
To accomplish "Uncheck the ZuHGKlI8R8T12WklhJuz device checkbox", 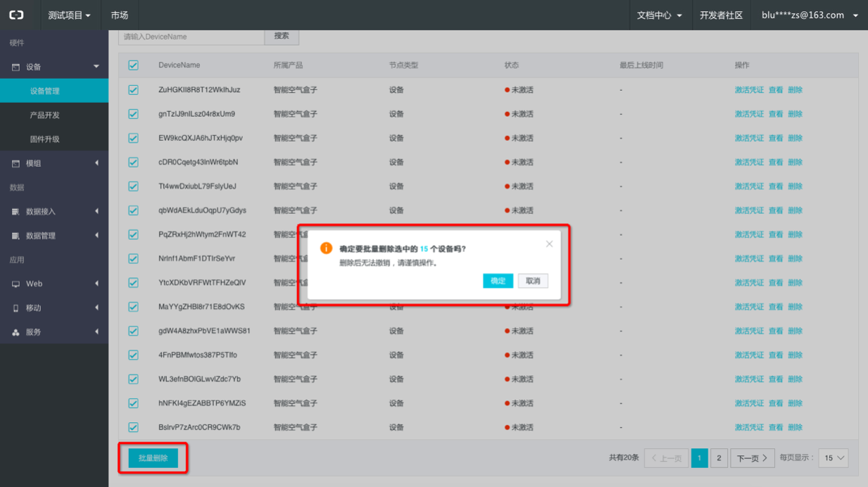I will point(133,90).
